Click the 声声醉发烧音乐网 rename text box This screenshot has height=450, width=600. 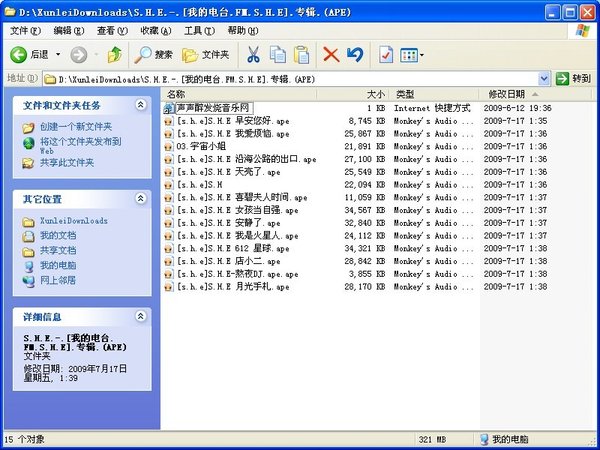point(214,108)
